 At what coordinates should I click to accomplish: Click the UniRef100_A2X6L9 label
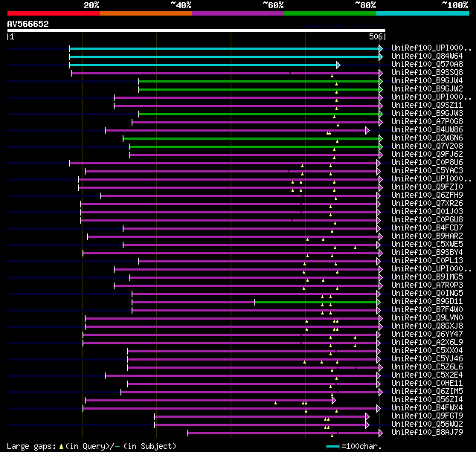click(x=427, y=343)
